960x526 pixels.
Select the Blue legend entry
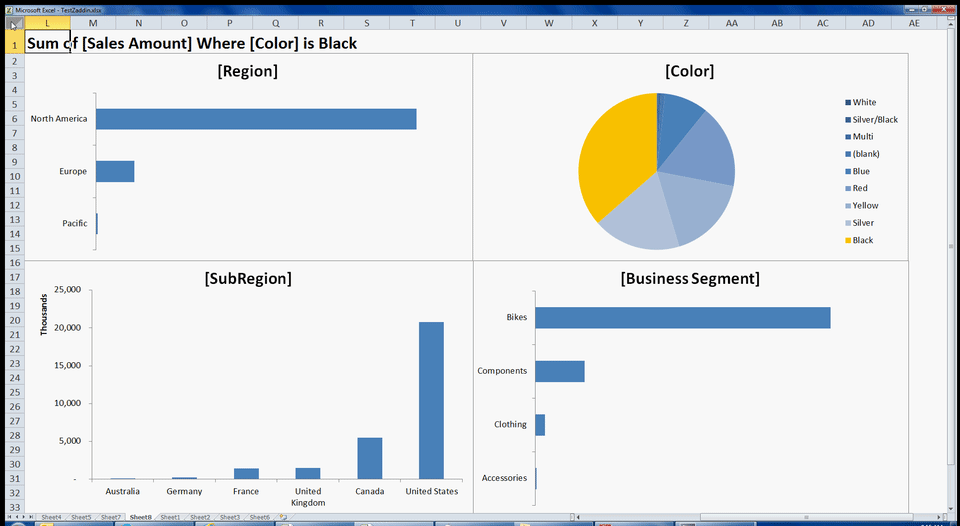coord(858,171)
